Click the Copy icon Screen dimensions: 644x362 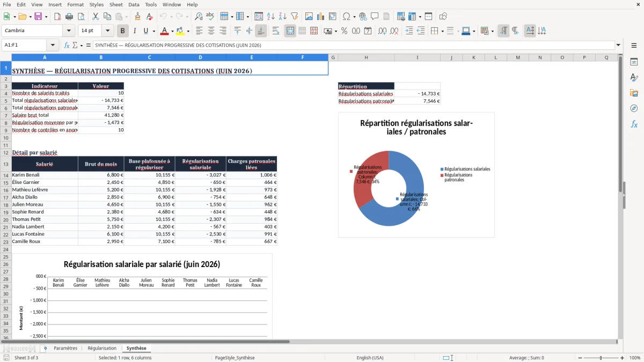click(107, 17)
